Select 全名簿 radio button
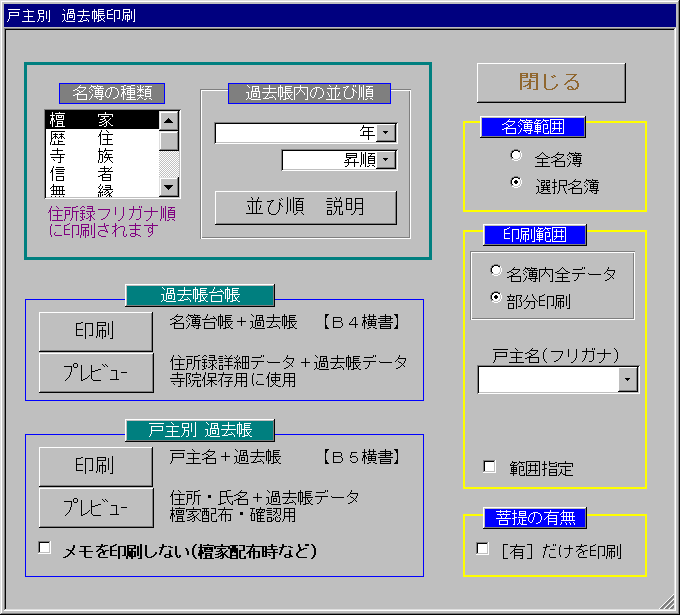 point(516,156)
